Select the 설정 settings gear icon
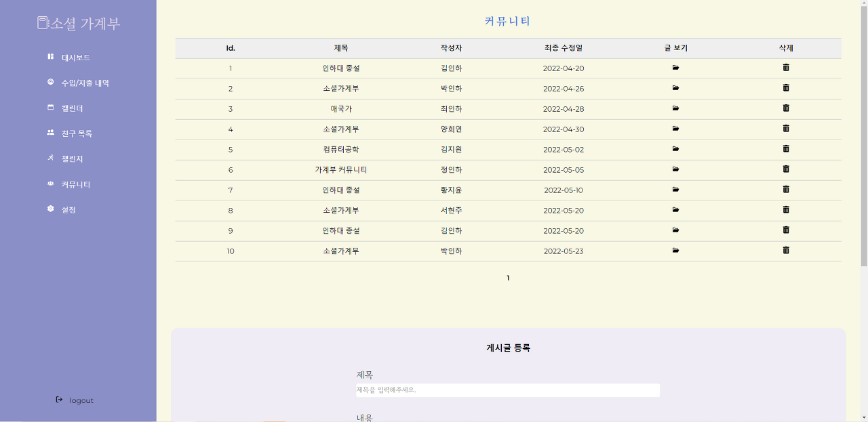Viewport: 868px width, 422px height. (49, 209)
